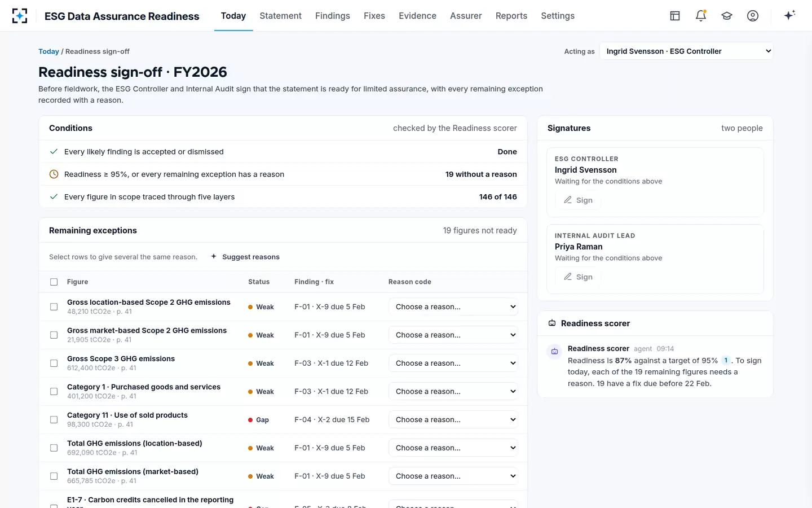The width and height of the screenshot is (812, 508).
Task: Open the user account icon
Action: click(x=753, y=16)
